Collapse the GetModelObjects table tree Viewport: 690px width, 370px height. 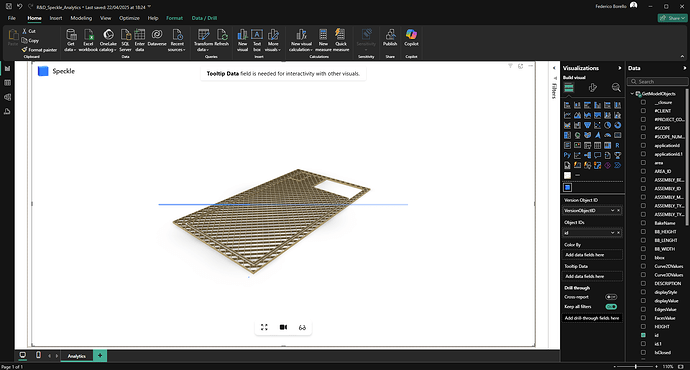(632, 94)
